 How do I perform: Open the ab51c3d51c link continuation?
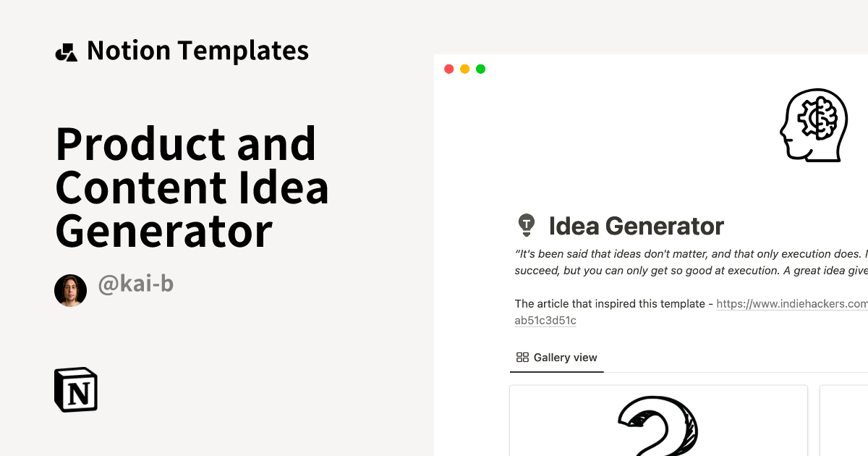pyautogui.click(x=545, y=321)
